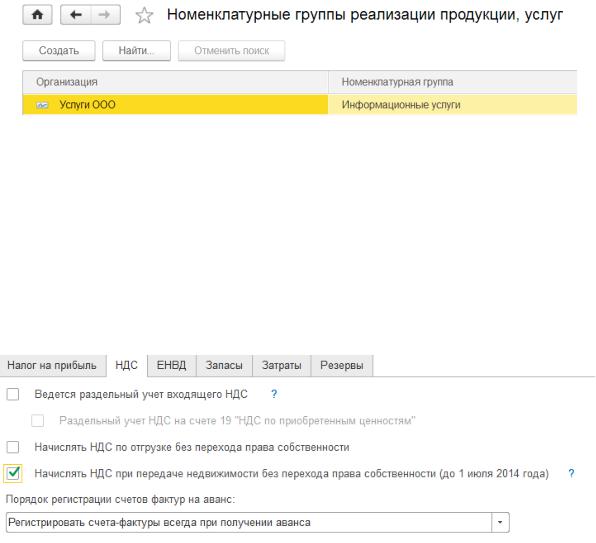The height and width of the screenshot is (543, 596).
Task: Toggle Раздельный учет НДС на счете 19
Action: tap(38, 421)
